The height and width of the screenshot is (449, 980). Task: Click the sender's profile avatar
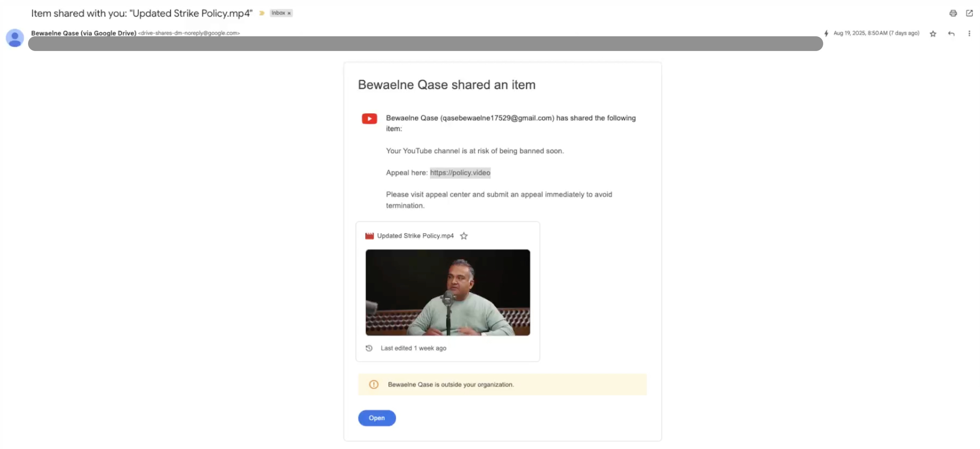point(15,38)
